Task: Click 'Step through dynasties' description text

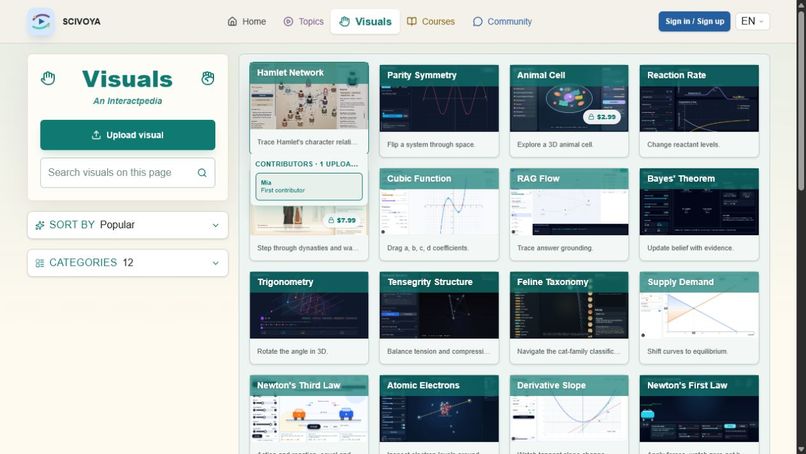Action: point(307,248)
